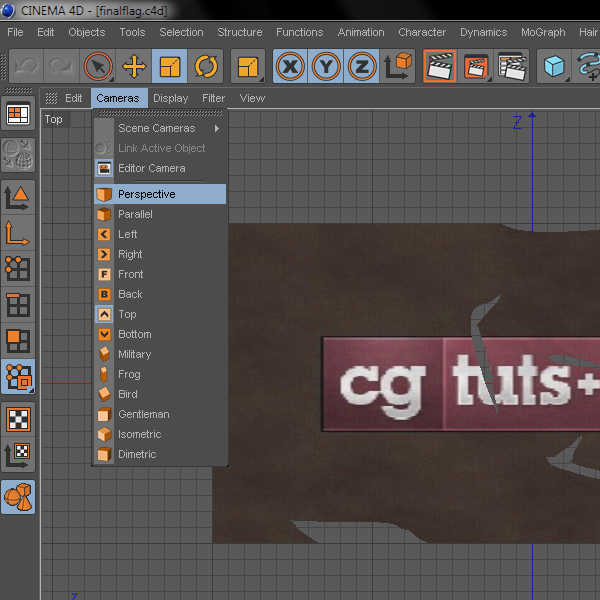Viewport: 600px width, 600px height.
Task: Select the Right camera view
Action: (x=160, y=254)
